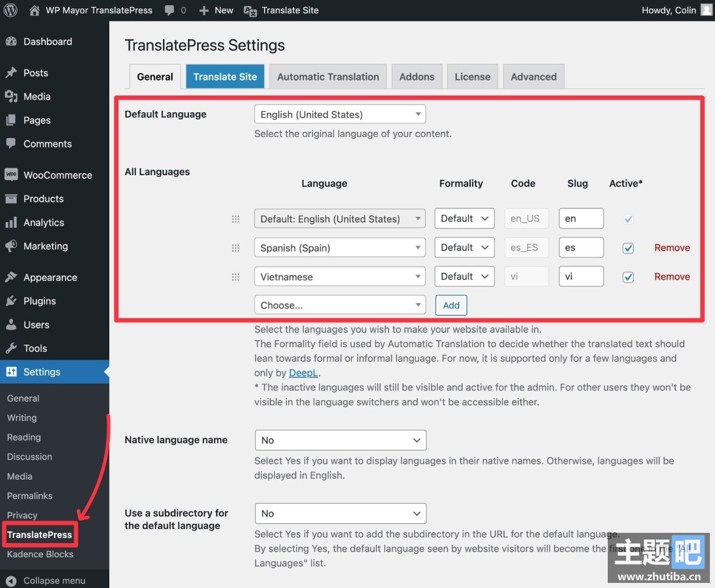The height and width of the screenshot is (588, 715).
Task: Click drag handle of Spanish (Spain) row
Action: [235, 248]
